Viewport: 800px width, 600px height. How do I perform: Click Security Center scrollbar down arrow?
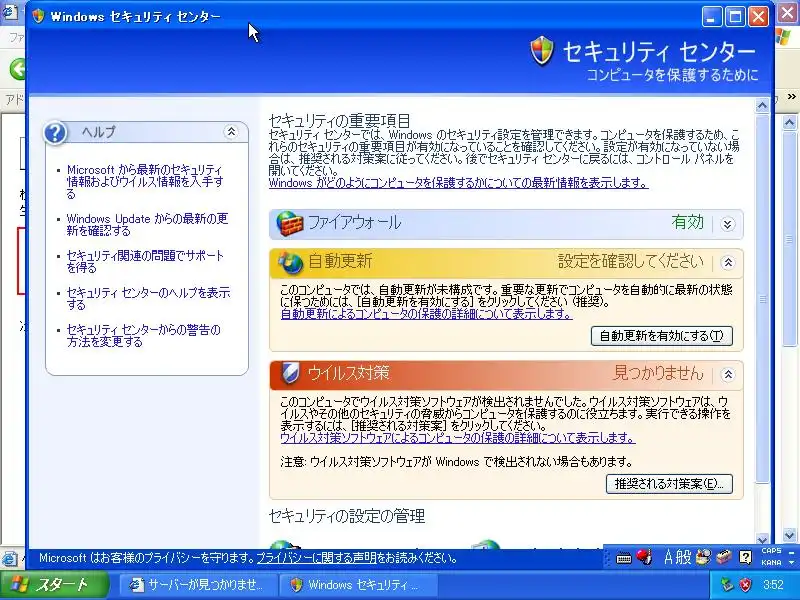coord(762,539)
